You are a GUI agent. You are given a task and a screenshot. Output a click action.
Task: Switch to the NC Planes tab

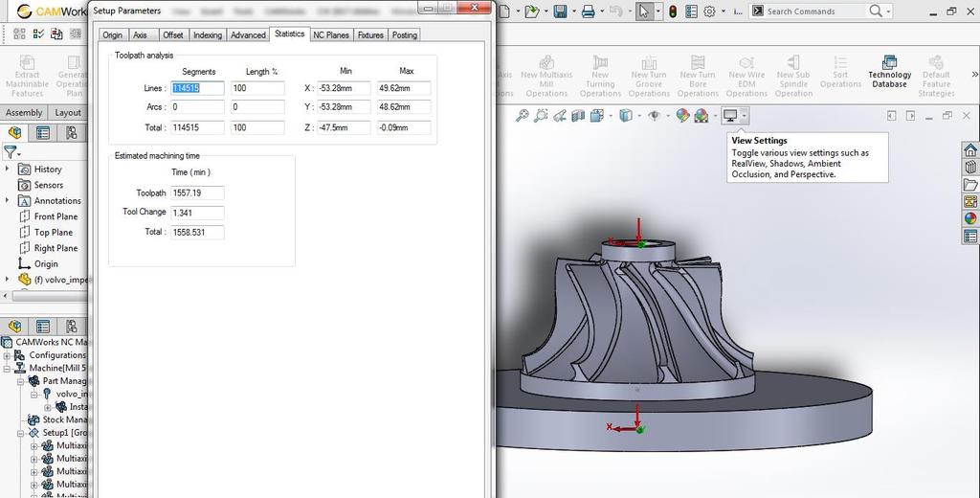click(x=331, y=35)
